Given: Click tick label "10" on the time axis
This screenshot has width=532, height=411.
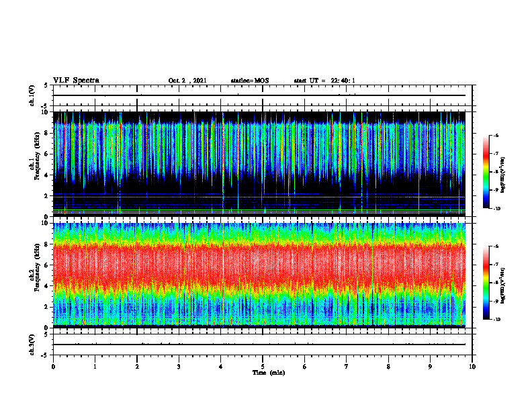Looking at the screenshot, I should click(472, 367).
